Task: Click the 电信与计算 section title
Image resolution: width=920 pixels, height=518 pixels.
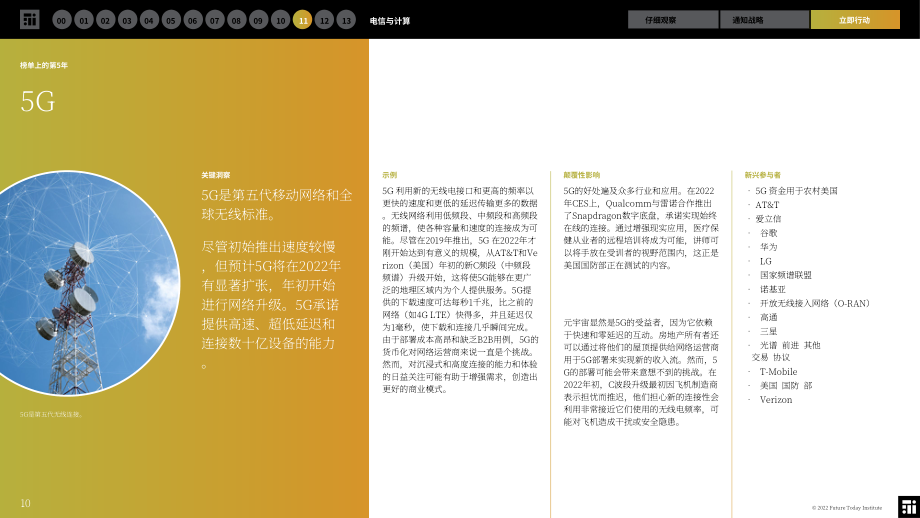Action: 390,21
